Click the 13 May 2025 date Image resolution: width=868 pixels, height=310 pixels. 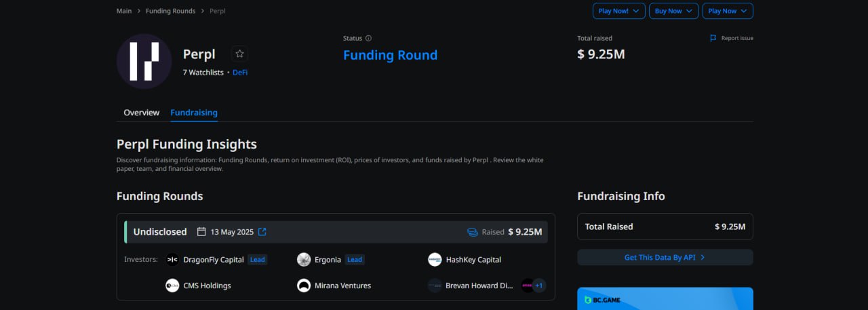coord(232,232)
